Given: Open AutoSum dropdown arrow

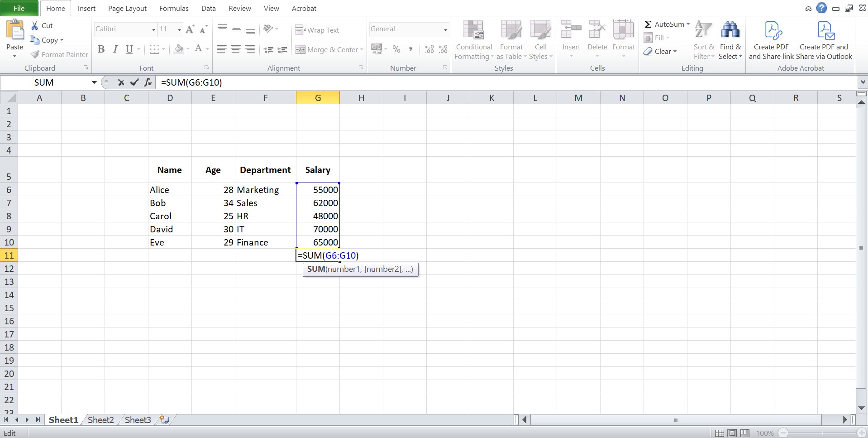Looking at the screenshot, I should (x=688, y=24).
